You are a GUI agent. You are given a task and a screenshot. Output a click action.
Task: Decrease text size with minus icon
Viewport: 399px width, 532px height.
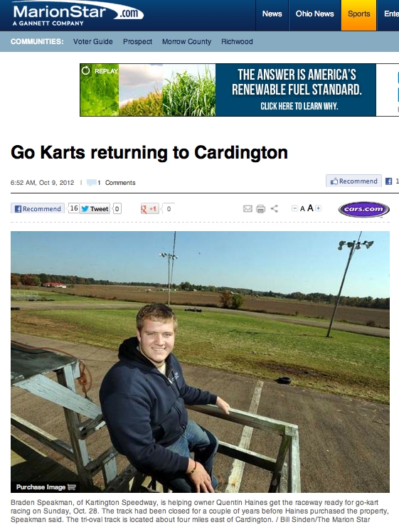(294, 208)
